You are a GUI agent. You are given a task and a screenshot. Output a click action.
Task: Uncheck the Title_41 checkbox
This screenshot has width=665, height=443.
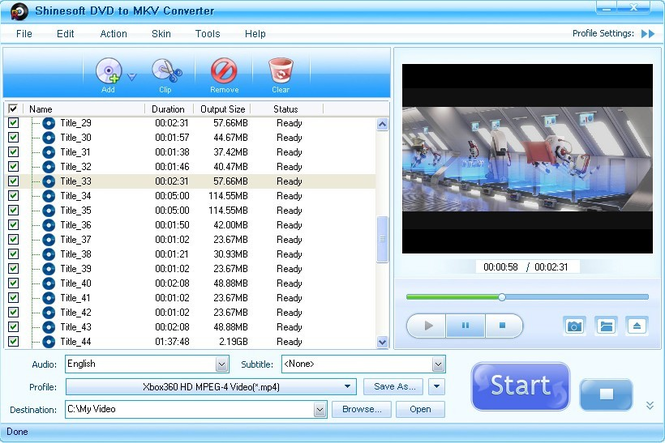click(x=14, y=298)
